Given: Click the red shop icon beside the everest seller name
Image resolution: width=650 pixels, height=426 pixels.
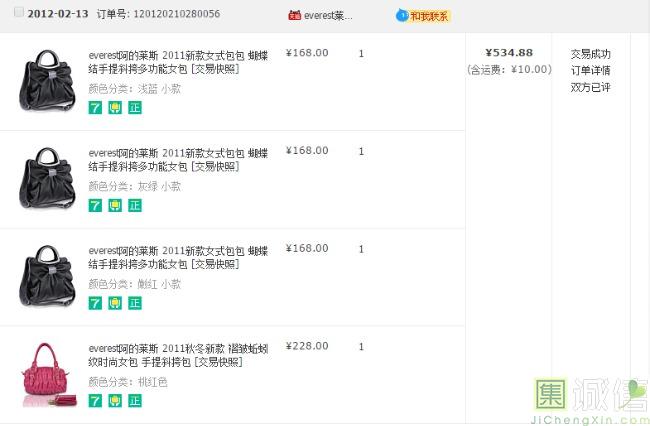Looking at the screenshot, I should pyautogui.click(x=294, y=16).
